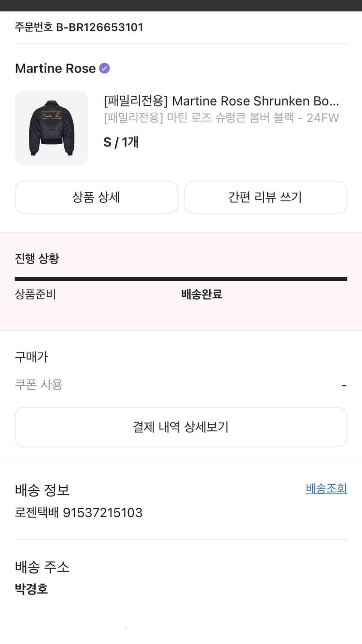Click the purple verified badge beside Martine Rose
Viewport: 362px width, 644px height.
click(x=105, y=68)
